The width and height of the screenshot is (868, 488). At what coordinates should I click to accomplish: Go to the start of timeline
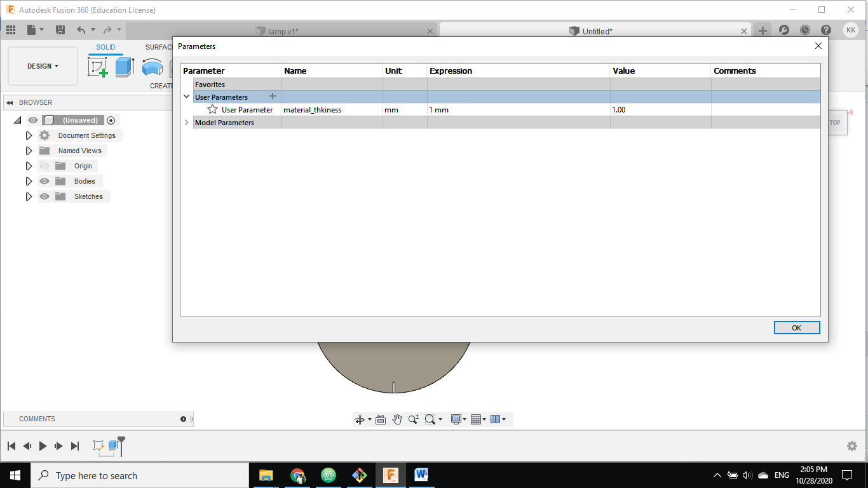click(x=11, y=446)
